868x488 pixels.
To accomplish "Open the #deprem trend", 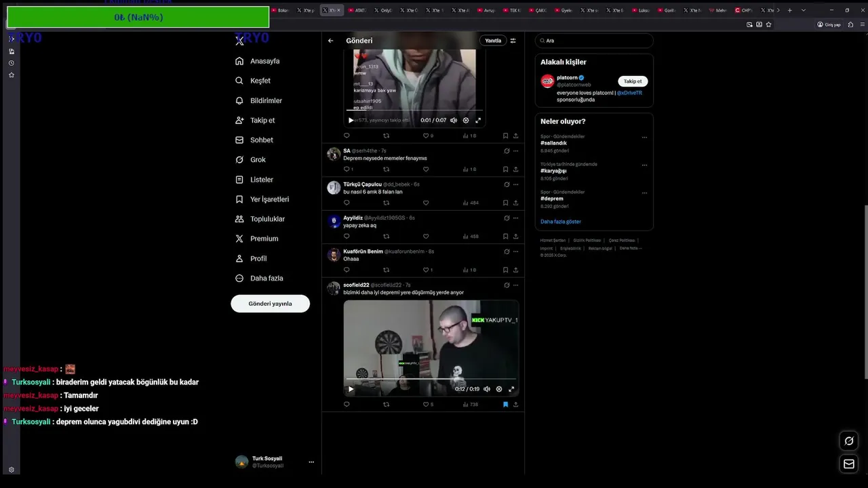I will click(552, 199).
